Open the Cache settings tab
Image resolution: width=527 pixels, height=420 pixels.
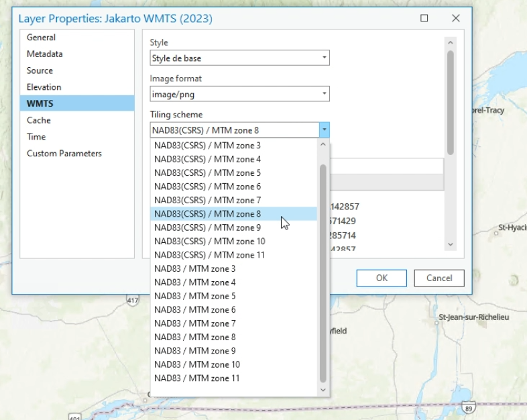click(39, 120)
